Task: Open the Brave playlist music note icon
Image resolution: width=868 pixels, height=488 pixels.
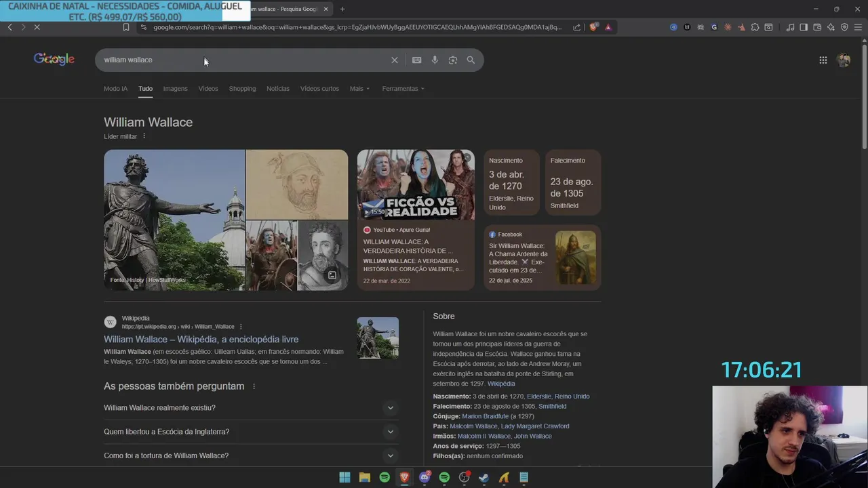Action: tap(790, 27)
